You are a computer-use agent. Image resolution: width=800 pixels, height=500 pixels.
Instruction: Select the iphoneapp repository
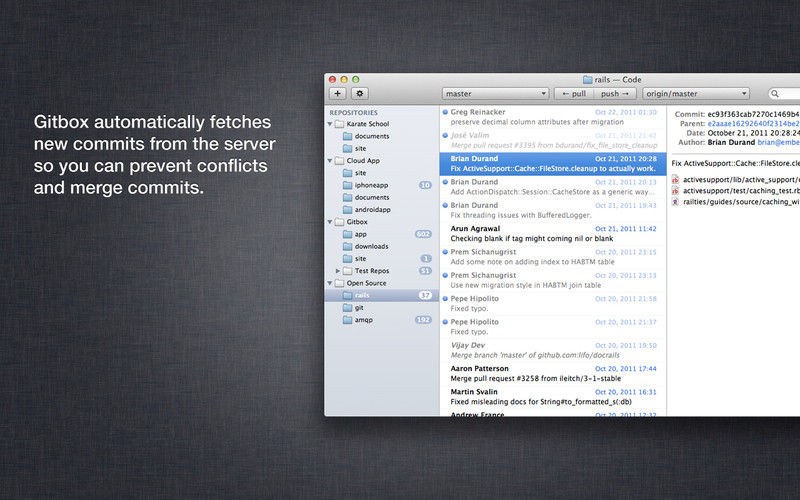382,185
